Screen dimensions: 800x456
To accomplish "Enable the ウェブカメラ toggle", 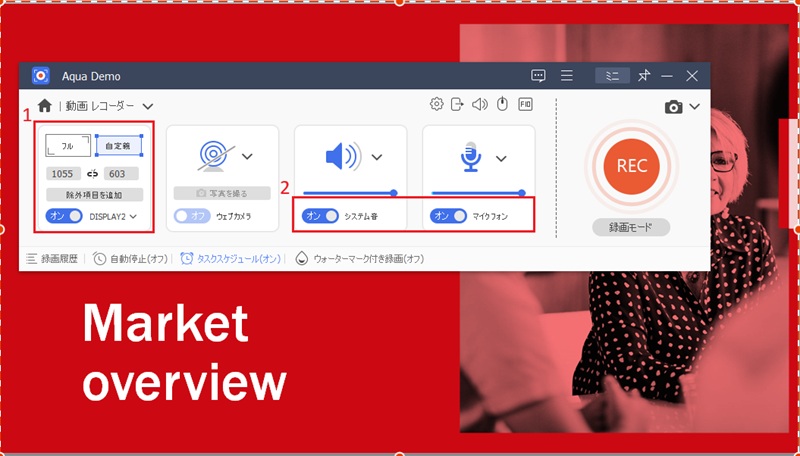I will (192, 216).
